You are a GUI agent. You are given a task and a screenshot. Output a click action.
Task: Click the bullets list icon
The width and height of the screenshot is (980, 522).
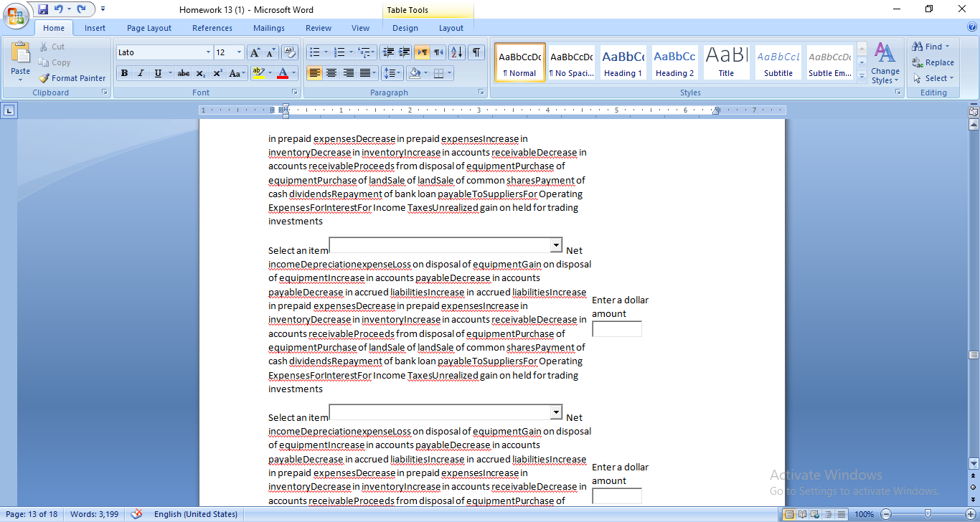tap(314, 52)
